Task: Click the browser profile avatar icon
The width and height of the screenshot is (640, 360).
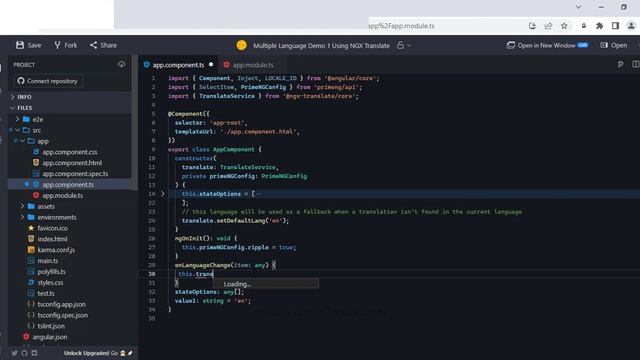Action: pyautogui.click(x=631, y=26)
